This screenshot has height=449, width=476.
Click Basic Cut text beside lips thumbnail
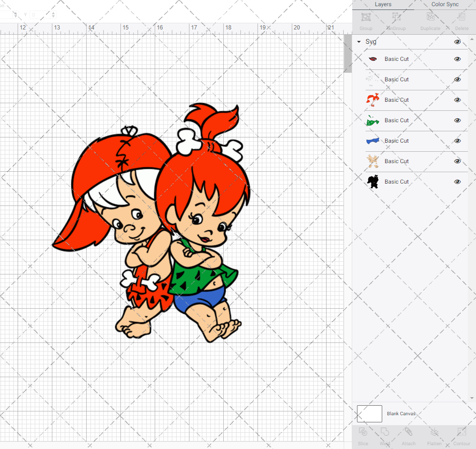pos(397,59)
